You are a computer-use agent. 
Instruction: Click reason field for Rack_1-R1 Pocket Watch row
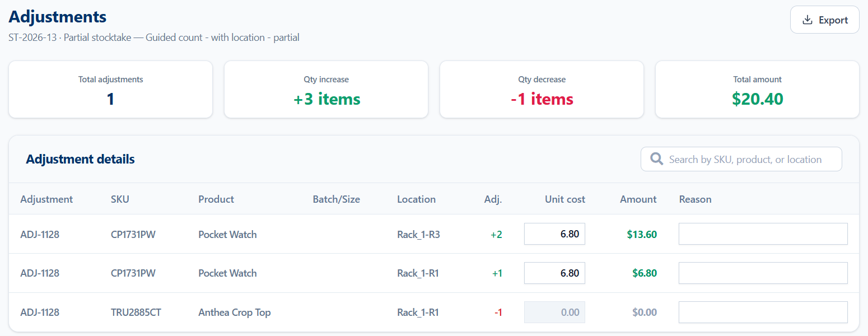click(x=763, y=273)
